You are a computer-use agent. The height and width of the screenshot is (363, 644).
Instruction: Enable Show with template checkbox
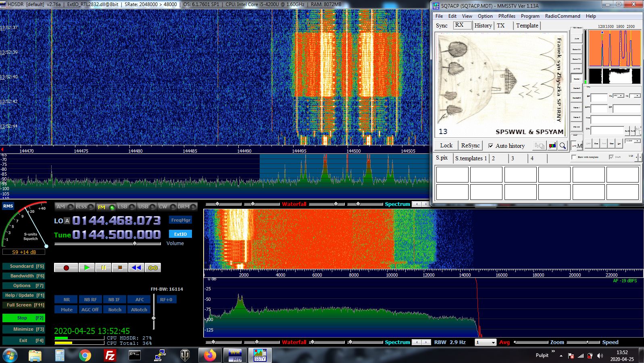[x=574, y=157]
